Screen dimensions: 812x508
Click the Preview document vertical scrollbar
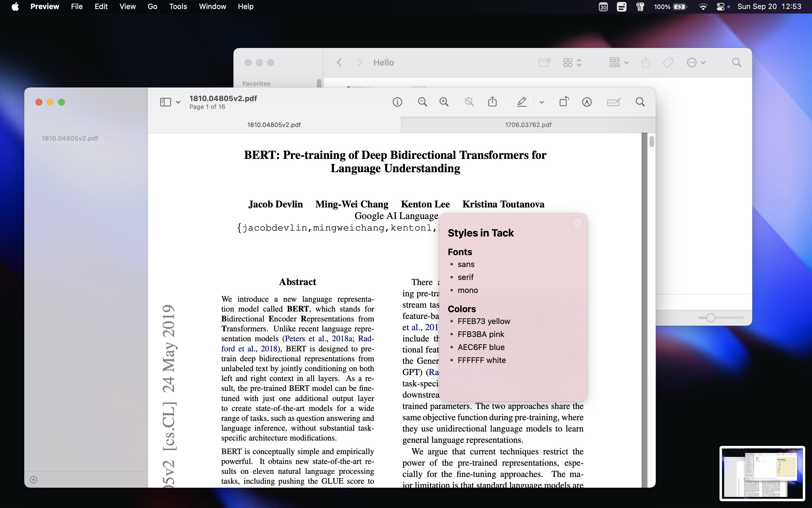tap(652, 141)
